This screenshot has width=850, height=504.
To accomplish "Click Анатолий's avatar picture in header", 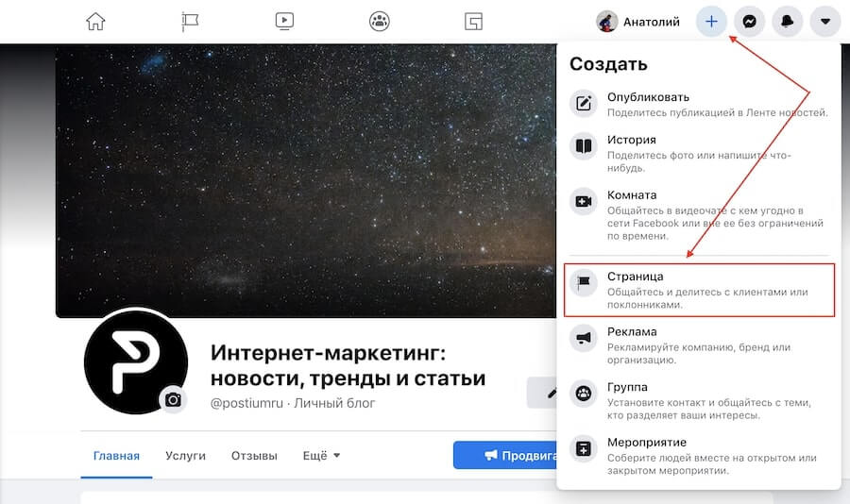I will pyautogui.click(x=606, y=22).
